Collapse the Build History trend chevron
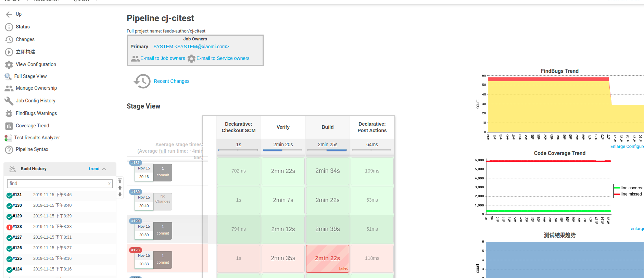 pos(104,169)
